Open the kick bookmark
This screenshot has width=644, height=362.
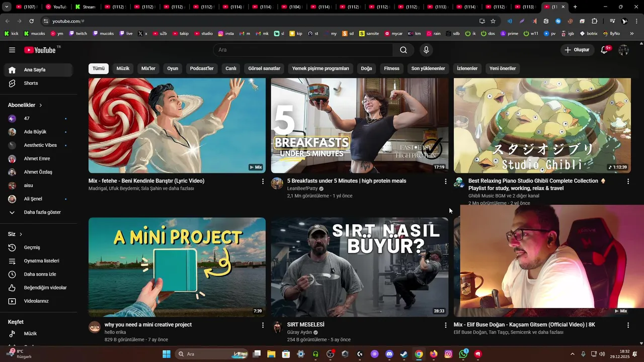point(11,34)
